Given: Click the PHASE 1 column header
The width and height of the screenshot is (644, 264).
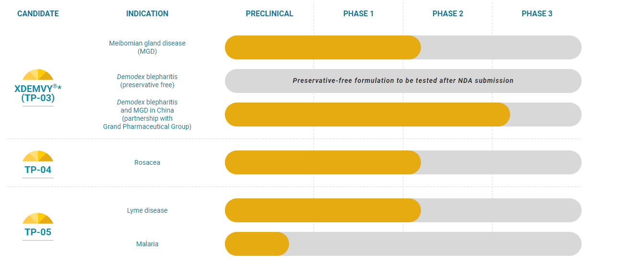Looking at the screenshot, I should coord(358,13).
